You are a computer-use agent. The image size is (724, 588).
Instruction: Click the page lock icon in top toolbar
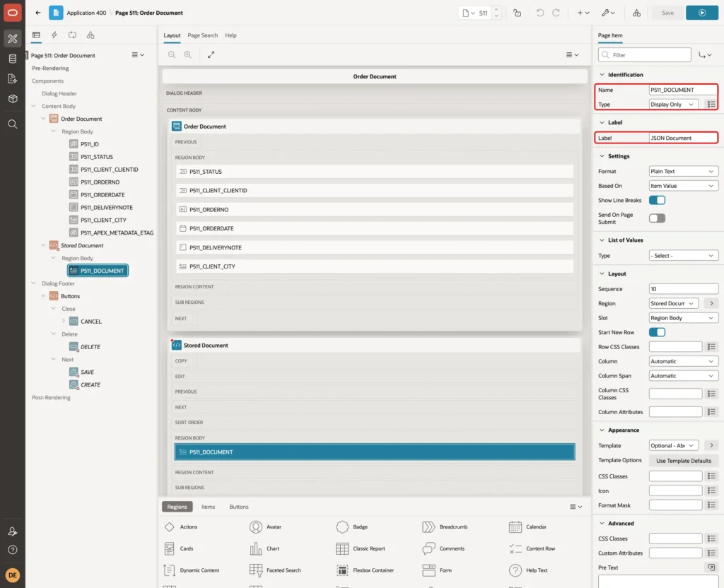click(x=517, y=13)
